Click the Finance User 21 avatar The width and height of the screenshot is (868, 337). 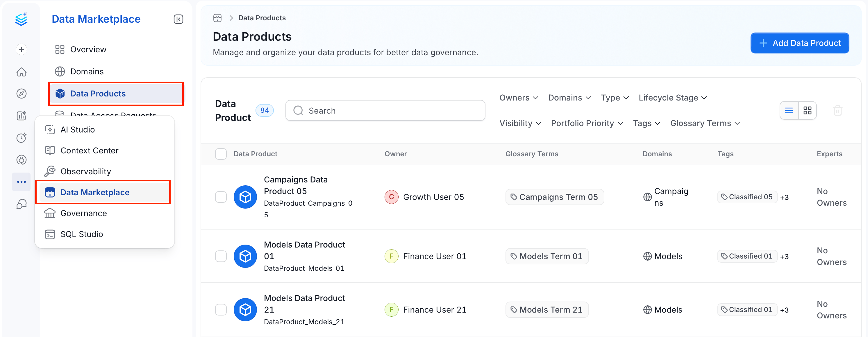(392, 310)
